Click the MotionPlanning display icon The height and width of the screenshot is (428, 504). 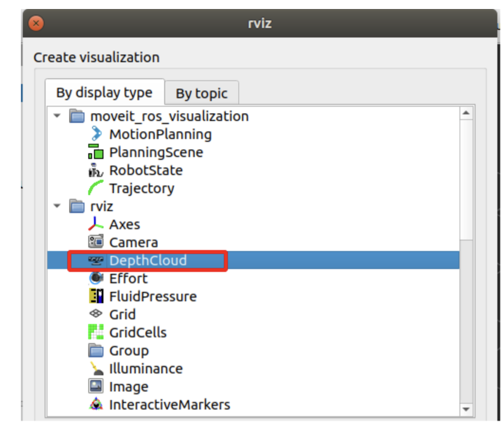click(x=96, y=134)
